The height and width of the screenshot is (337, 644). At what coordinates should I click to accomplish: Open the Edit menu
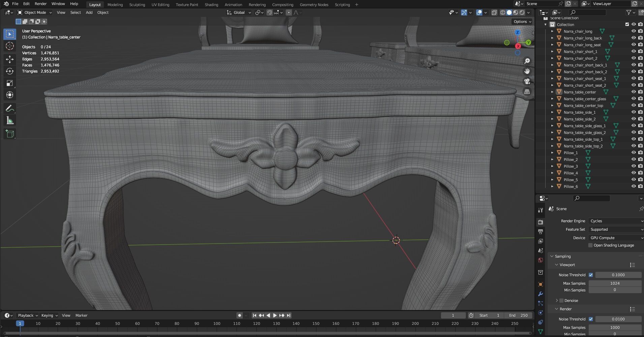[26, 4]
